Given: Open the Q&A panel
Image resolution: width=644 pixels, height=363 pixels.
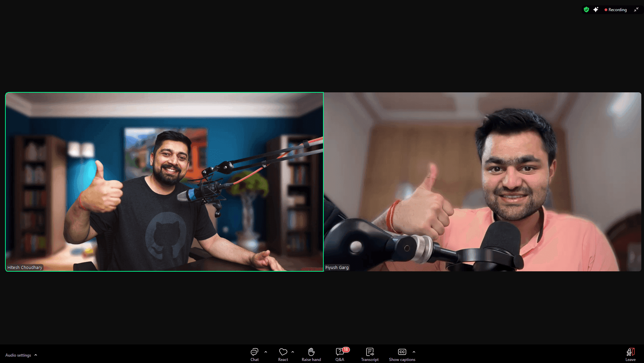Looking at the screenshot, I should point(340,354).
